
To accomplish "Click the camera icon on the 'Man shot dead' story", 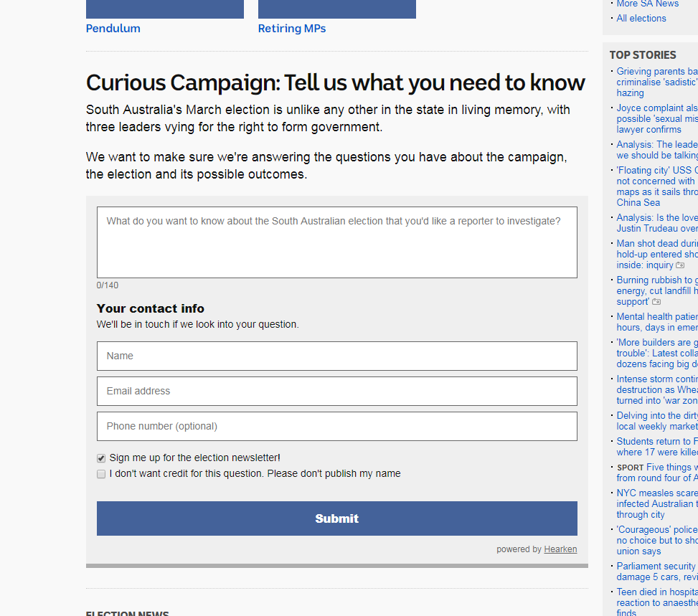I will click(x=679, y=265).
